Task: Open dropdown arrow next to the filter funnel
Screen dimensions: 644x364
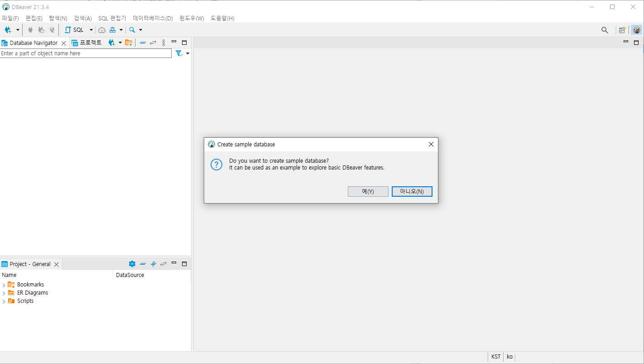Action: pos(187,53)
